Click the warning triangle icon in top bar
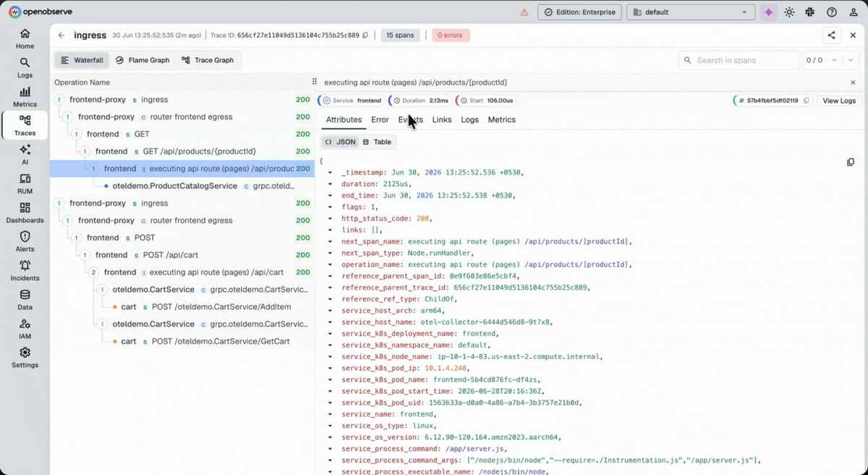 click(524, 12)
